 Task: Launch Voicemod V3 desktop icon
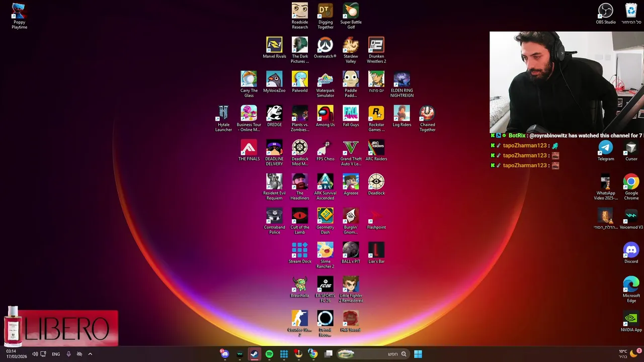tap(631, 219)
